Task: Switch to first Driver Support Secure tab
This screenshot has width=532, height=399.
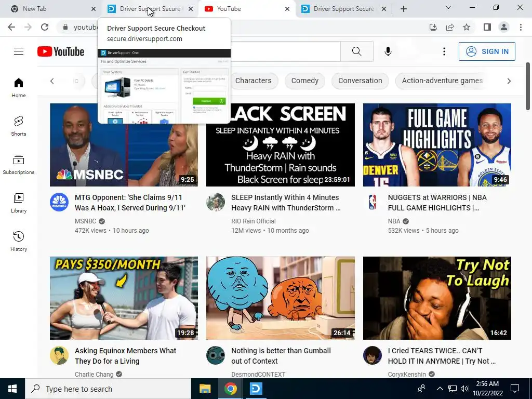Action: 150,9
